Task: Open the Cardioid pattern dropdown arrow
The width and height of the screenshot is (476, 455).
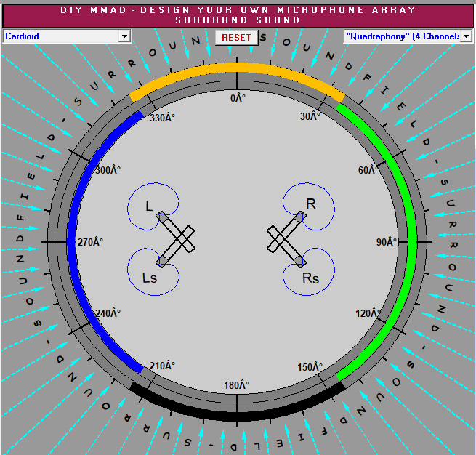Action: 124,36
